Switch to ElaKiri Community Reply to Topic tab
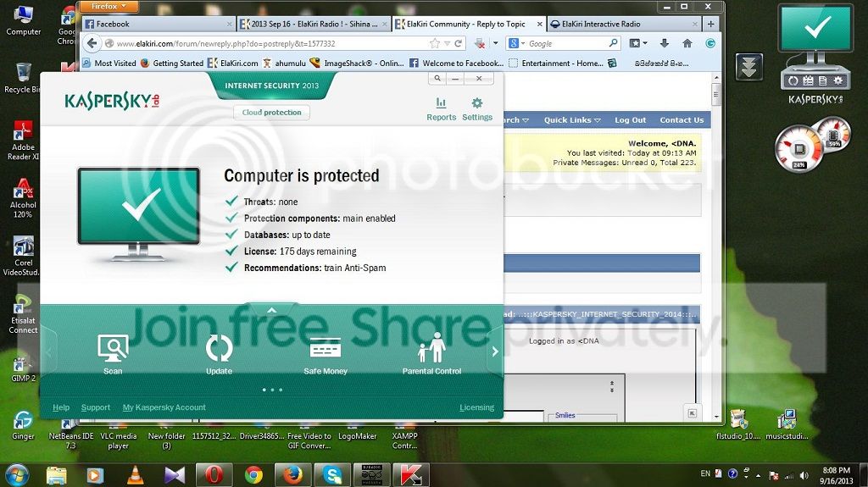This screenshot has height=487, width=868. (x=469, y=24)
